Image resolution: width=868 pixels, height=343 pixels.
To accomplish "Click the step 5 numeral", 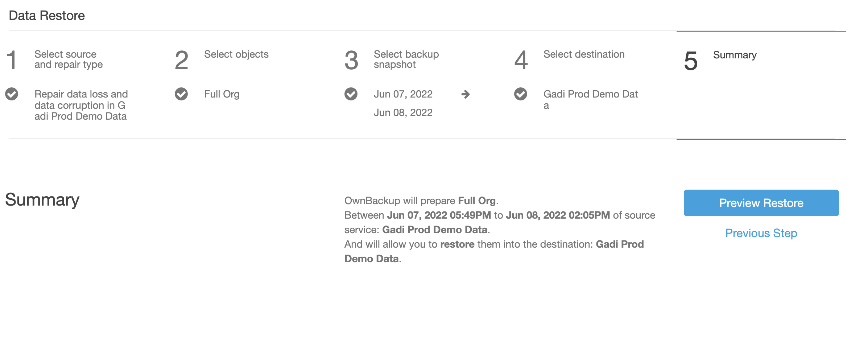I will tap(691, 62).
